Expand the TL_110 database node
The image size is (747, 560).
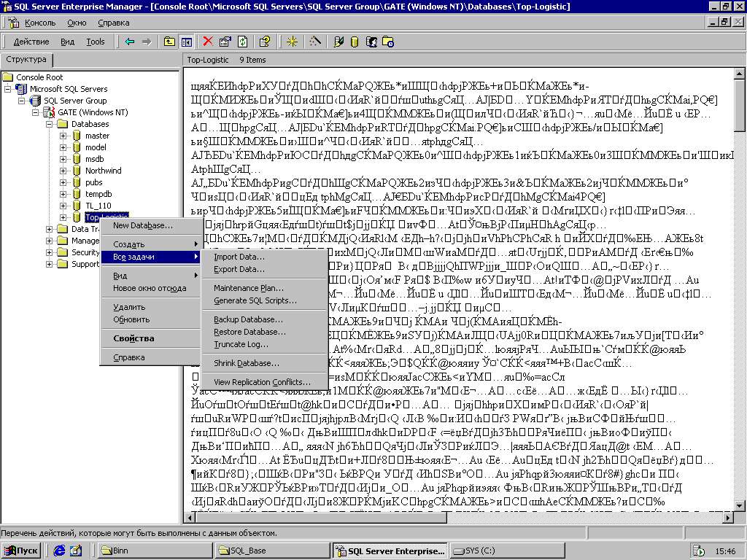click(63, 206)
